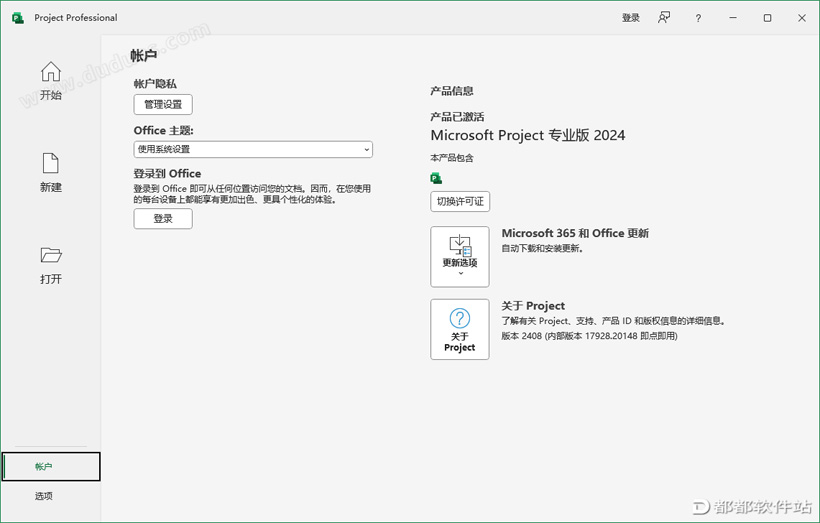The image size is (820, 523).
Task: Click the 帐户隐私 heading
Action: [155, 84]
